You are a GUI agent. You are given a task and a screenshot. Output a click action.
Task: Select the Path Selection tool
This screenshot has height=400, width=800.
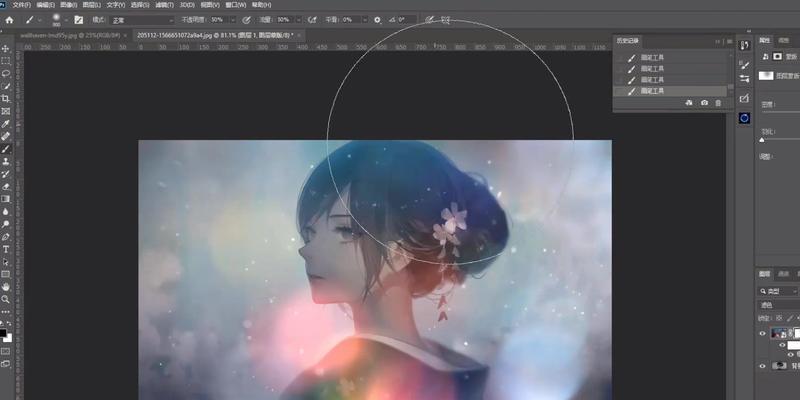(6, 262)
